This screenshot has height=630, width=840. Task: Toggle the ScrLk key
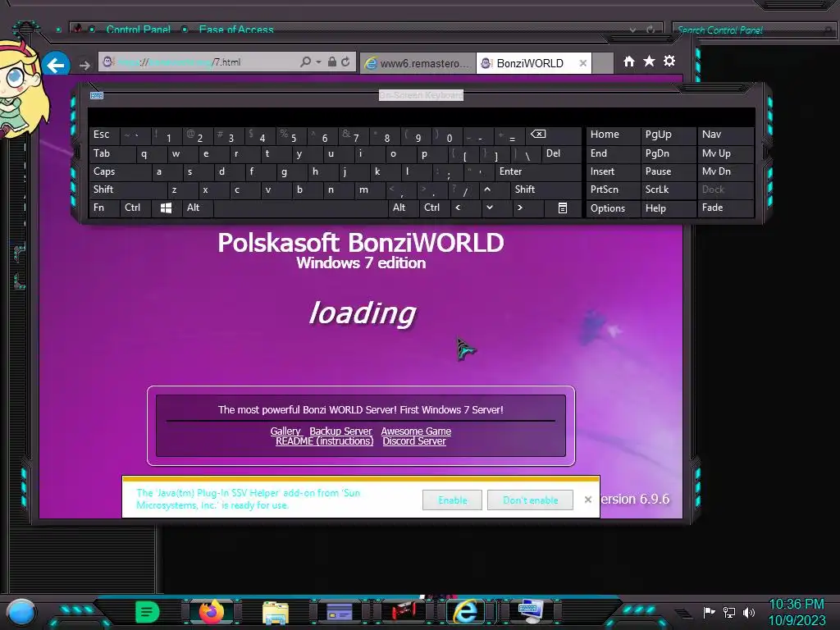pos(668,189)
